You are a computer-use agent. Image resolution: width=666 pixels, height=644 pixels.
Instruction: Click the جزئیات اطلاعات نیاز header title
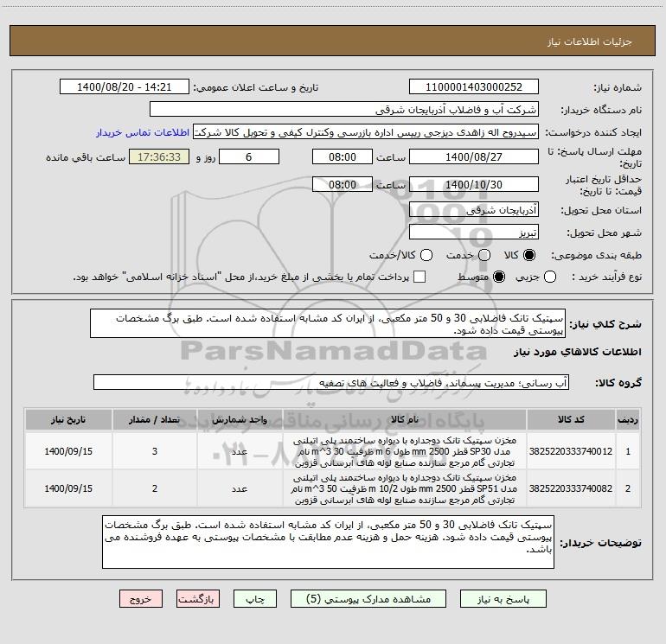coord(590,41)
